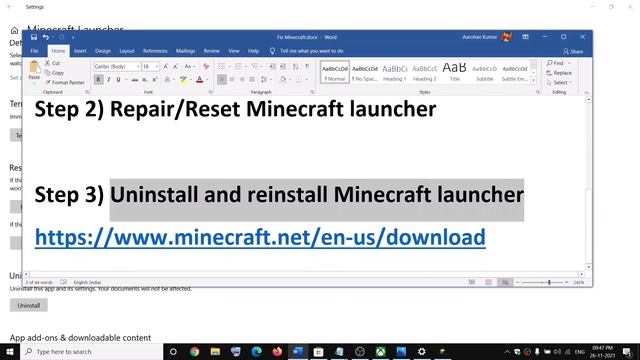Activate the Format Painter
Image resolution: width=640 pixels, height=360 pixels.
click(64, 82)
